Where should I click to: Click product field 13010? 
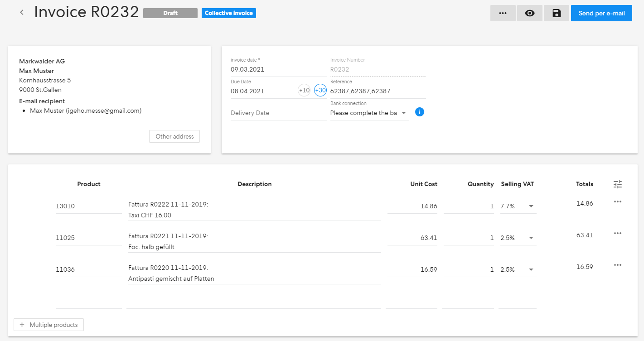[89, 207]
